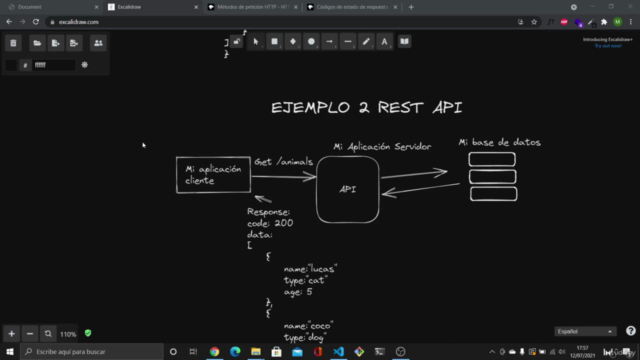The image size is (640, 360).
Task: Click the browser back arrow
Action: 9,22
